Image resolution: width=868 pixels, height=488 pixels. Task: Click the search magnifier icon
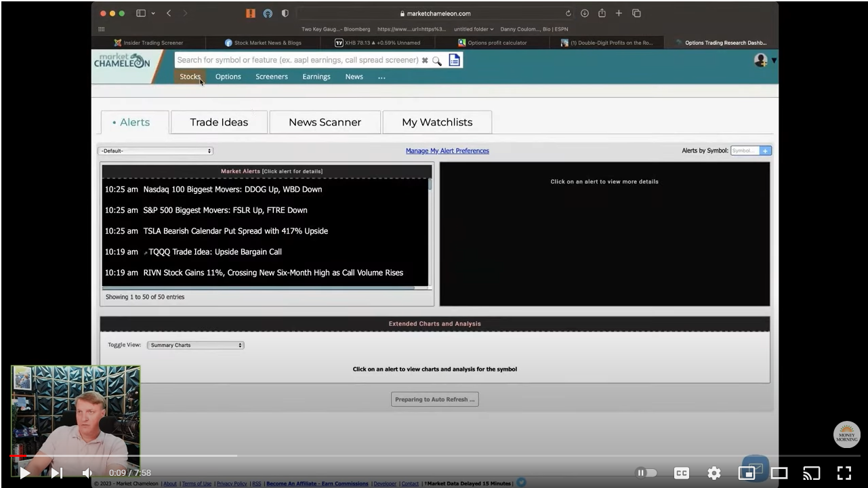[x=437, y=60]
